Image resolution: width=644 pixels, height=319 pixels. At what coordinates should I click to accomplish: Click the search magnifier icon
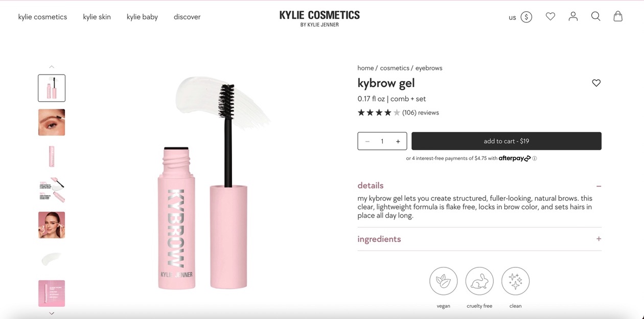coord(595,16)
